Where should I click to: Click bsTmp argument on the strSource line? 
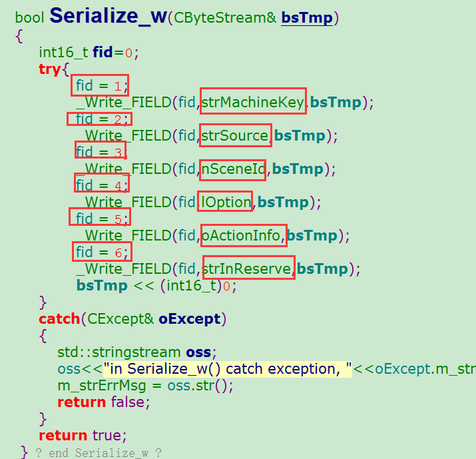point(300,135)
